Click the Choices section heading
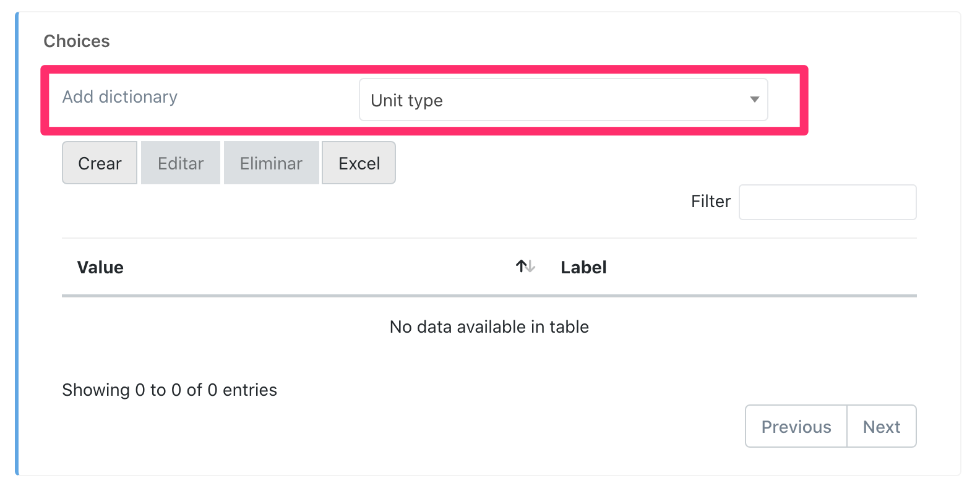 coord(77,41)
